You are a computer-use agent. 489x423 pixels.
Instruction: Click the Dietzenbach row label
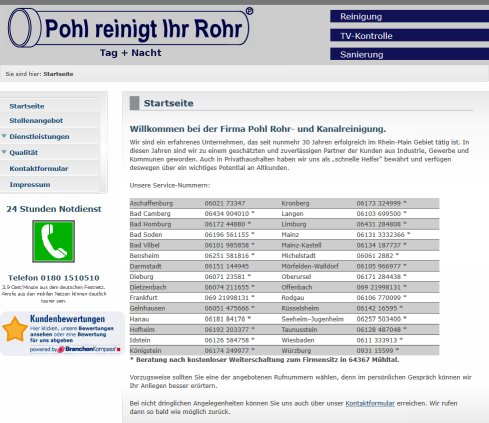148,287
